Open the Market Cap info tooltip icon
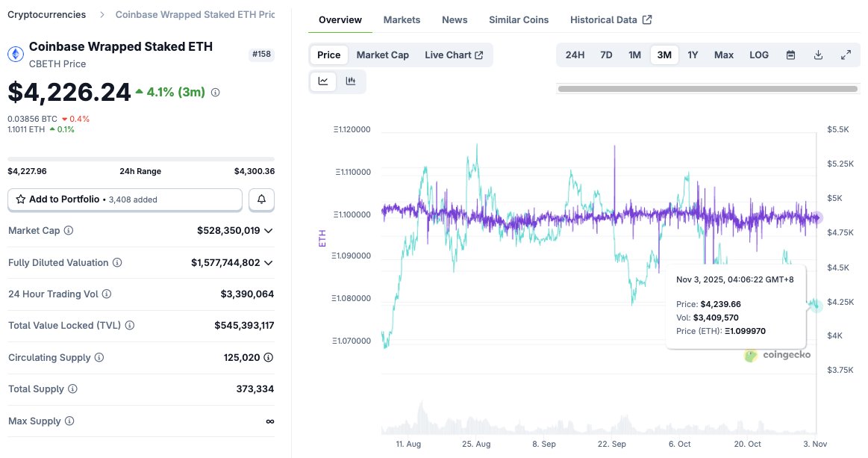The image size is (868, 458). (x=69, y=230)
